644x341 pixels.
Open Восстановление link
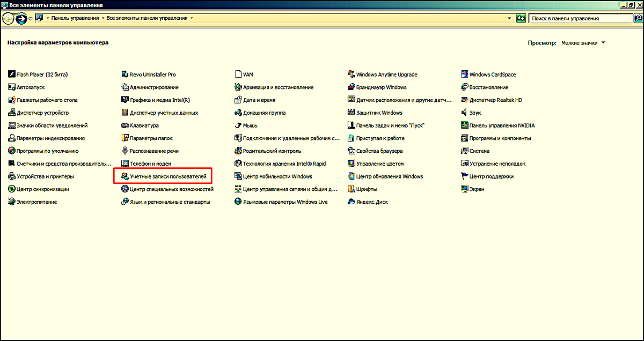click(489, 87)
